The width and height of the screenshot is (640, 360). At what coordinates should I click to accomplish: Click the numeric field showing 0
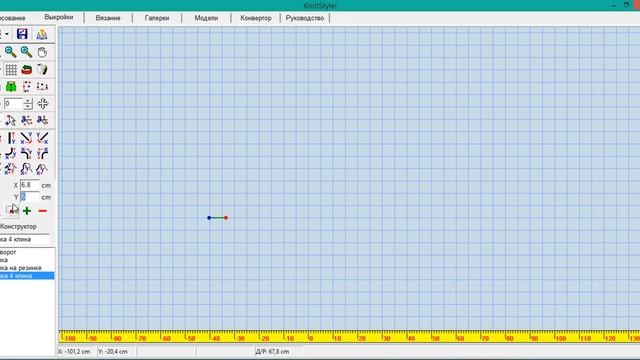(13, 104)
